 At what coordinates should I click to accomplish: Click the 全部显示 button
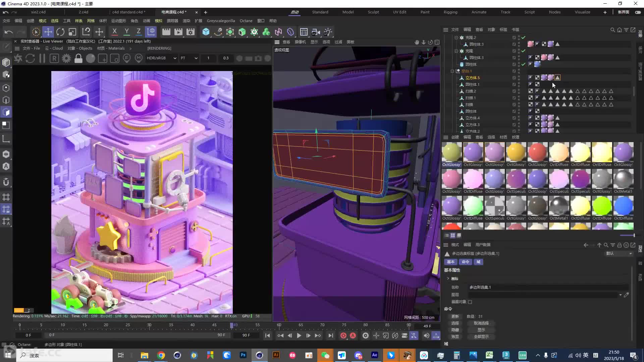pos(481,337)
